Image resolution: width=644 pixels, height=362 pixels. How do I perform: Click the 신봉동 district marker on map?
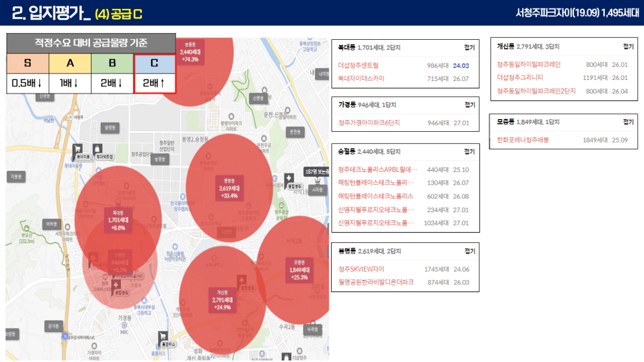click(258, 98)
